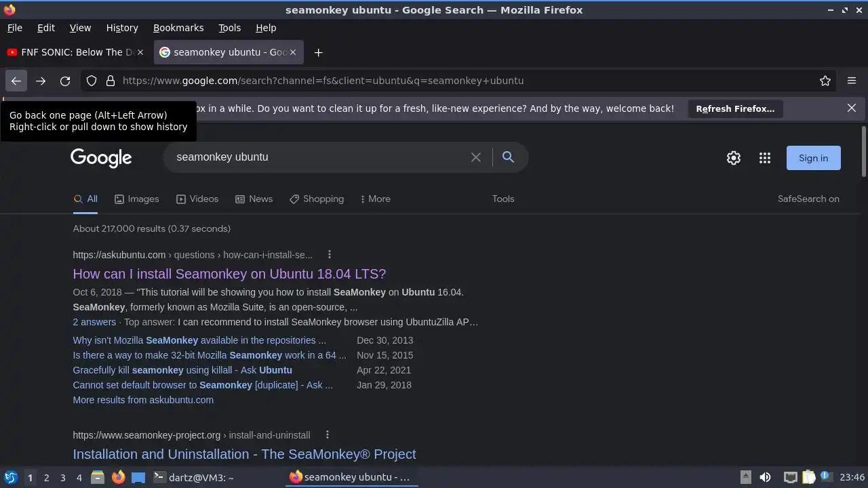
Task: Open the clipboard tray icon
Action: [808, 477]
